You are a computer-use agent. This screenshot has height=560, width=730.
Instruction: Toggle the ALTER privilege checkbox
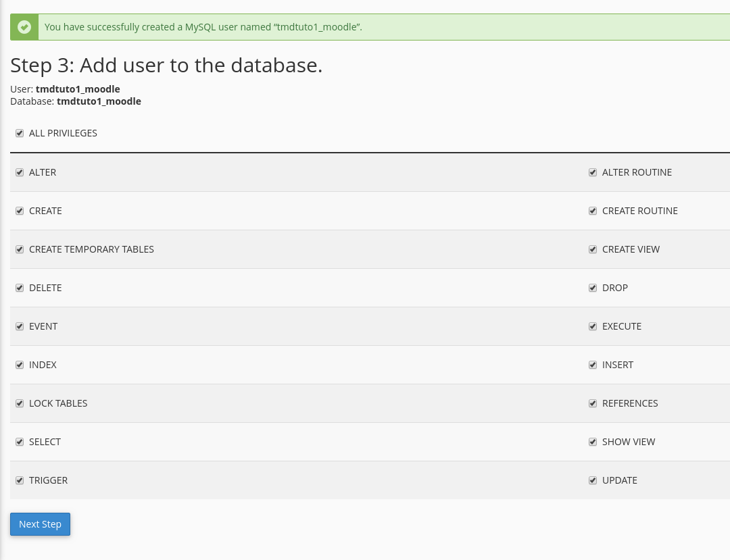click(20, 172)
